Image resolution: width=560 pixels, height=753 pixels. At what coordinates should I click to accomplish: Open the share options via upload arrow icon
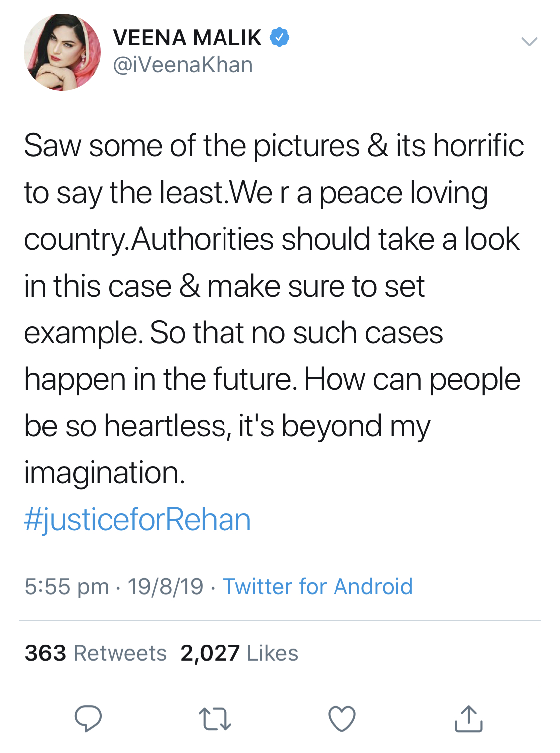coord(470,718)
